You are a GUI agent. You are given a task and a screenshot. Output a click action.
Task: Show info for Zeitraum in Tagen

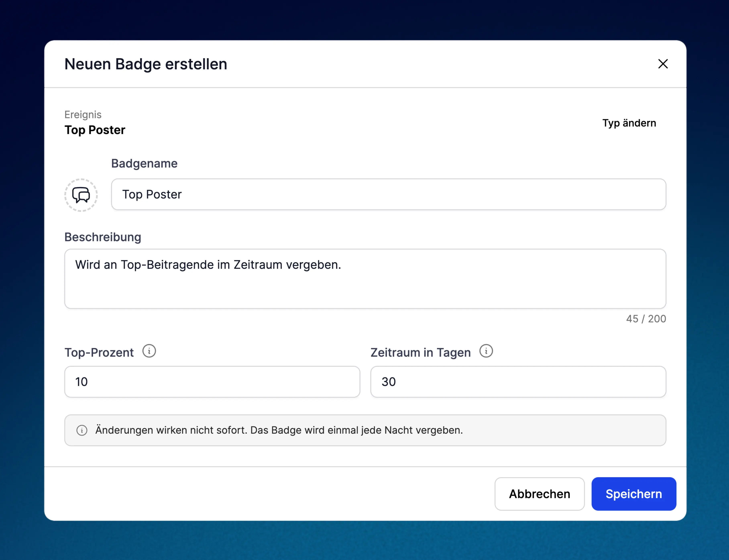coord(486,351)
